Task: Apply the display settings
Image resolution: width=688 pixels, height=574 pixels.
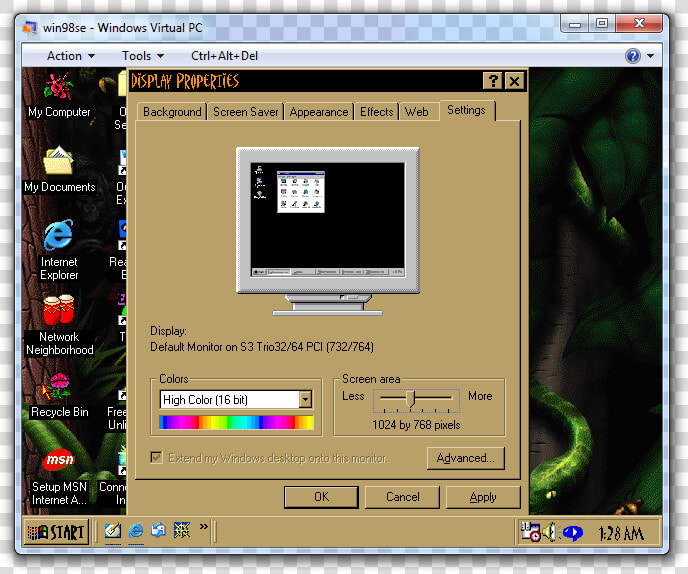Action: 483,497
